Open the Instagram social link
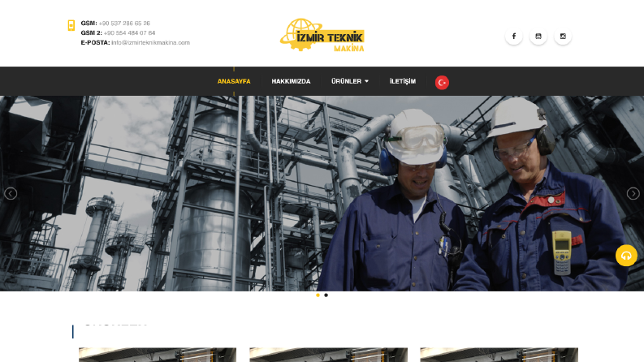The image size is (644, 362). (563, 36)
